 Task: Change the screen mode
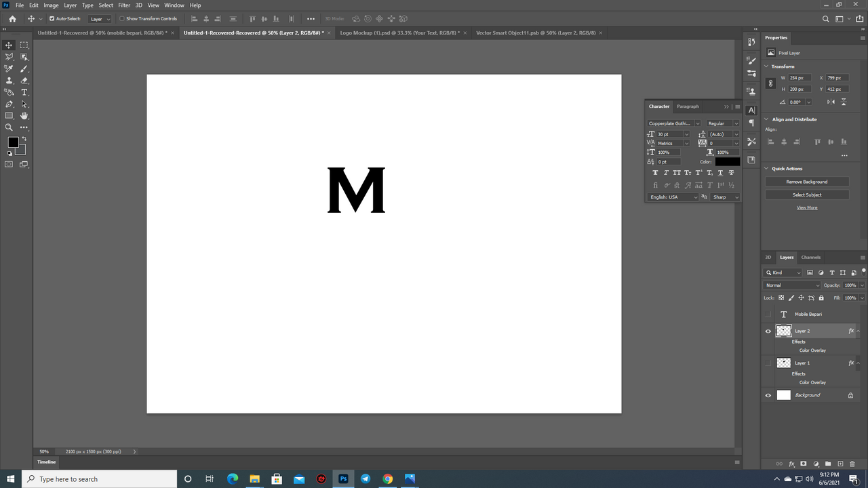pyautogui.click(x=24, y=164)
